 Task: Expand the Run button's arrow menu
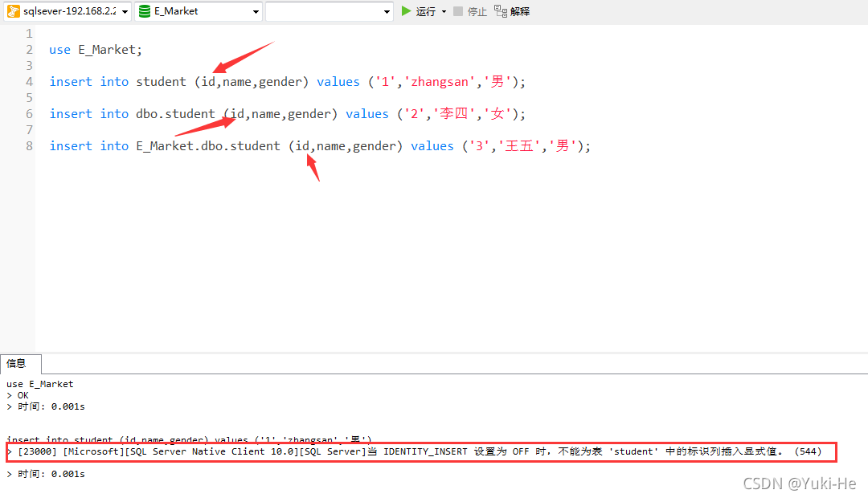click(x=444, y=11)
